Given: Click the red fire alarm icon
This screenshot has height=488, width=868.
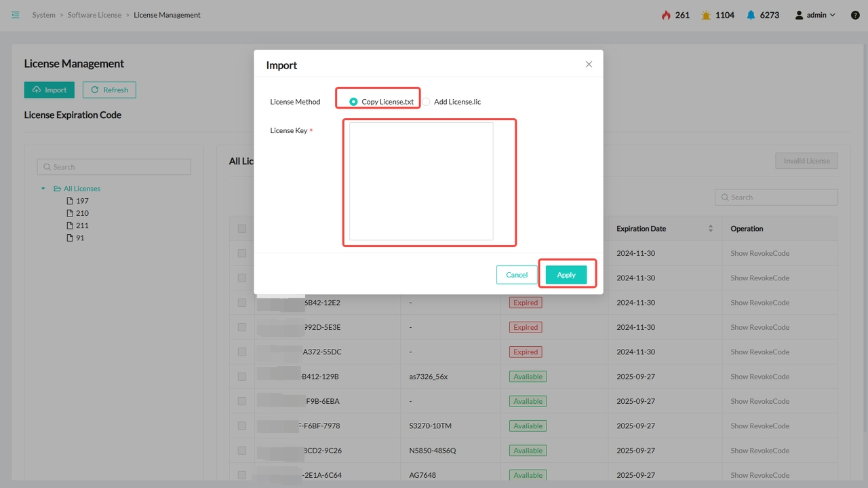Looking at the screenshot, I should coord(666,15).
